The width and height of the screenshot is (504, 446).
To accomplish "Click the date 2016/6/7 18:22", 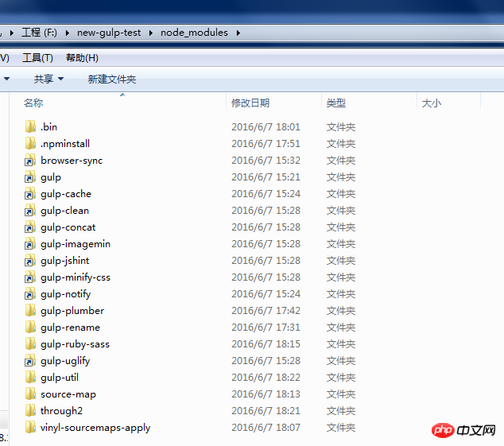I will coord(266,378).
